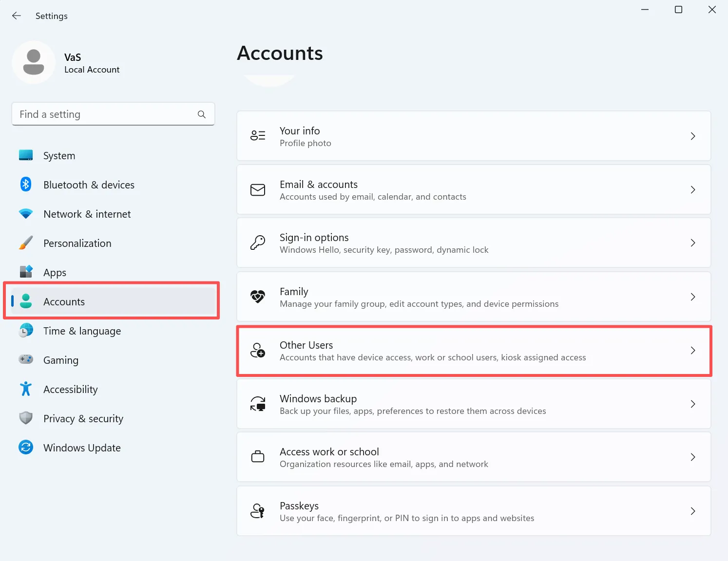Select Personalization in sidebar
This screenshot has width=728, height=561.
click(x=77, y=243)
